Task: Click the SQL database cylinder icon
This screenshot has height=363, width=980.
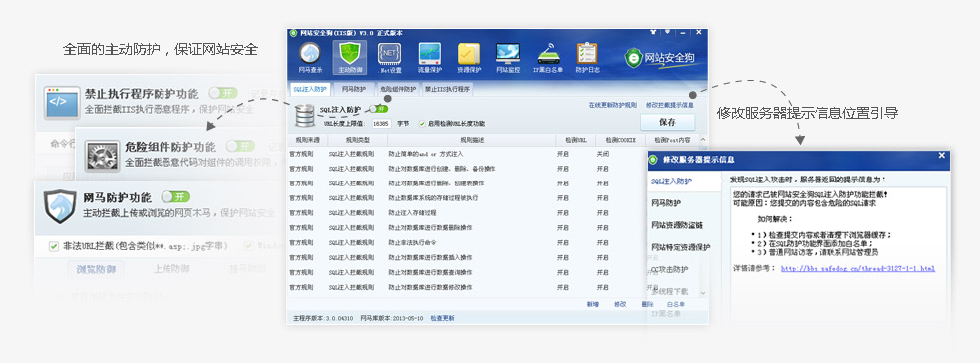Action: (x=305, y=115)
